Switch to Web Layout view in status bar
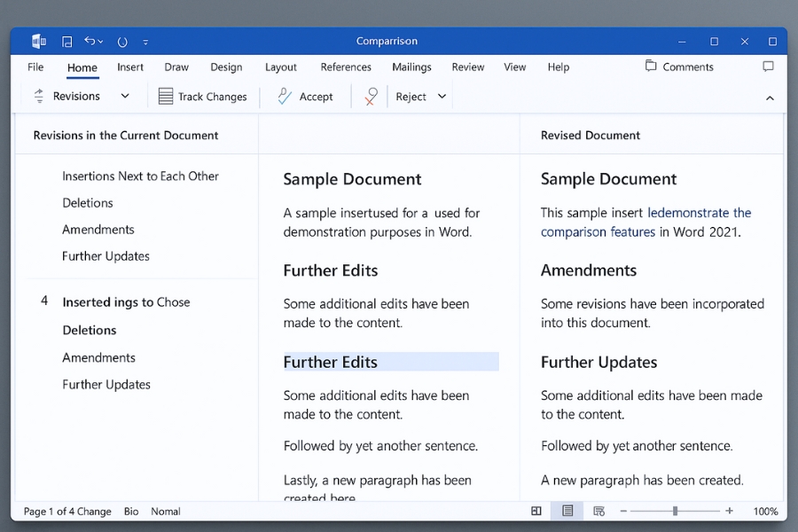The width and height of the screenshot is (798, 532). click(598, 511)
